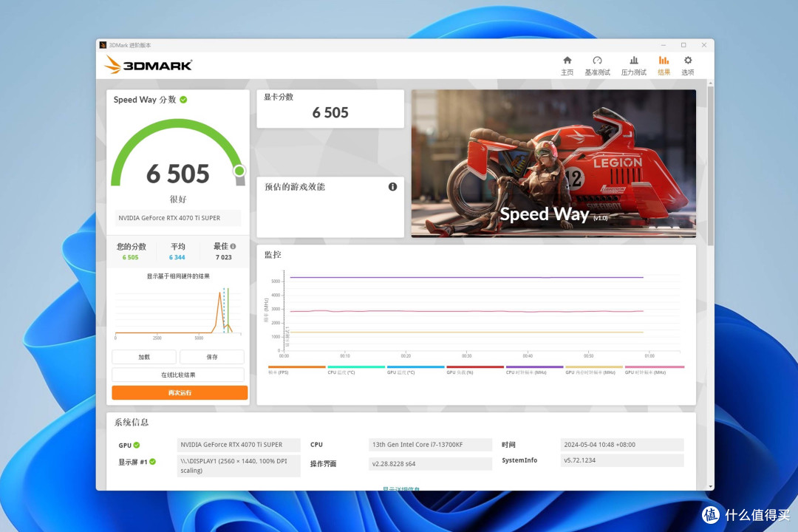The width and height of the screenshot is (798, 532).
Task: Open the 选项 options gear tab
Action: click(x=688, y=66)
